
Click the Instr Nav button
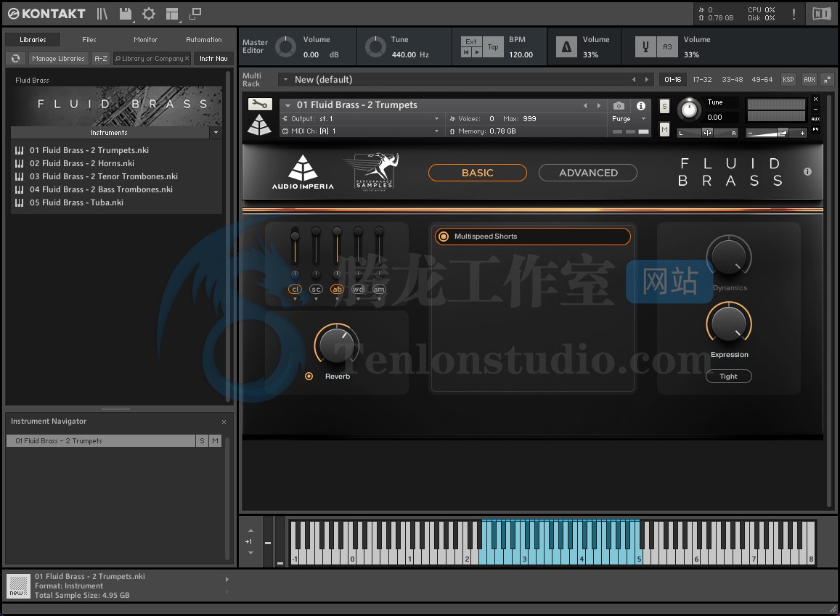(x=213, y=58)
